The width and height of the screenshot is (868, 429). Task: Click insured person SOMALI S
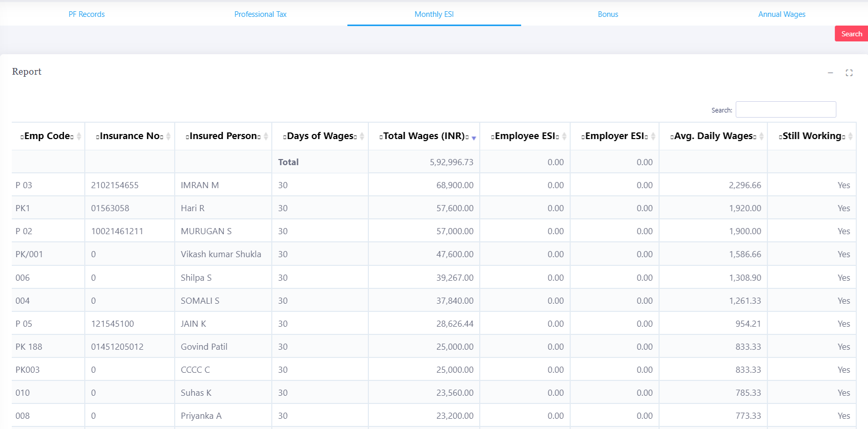click(200, 301)
